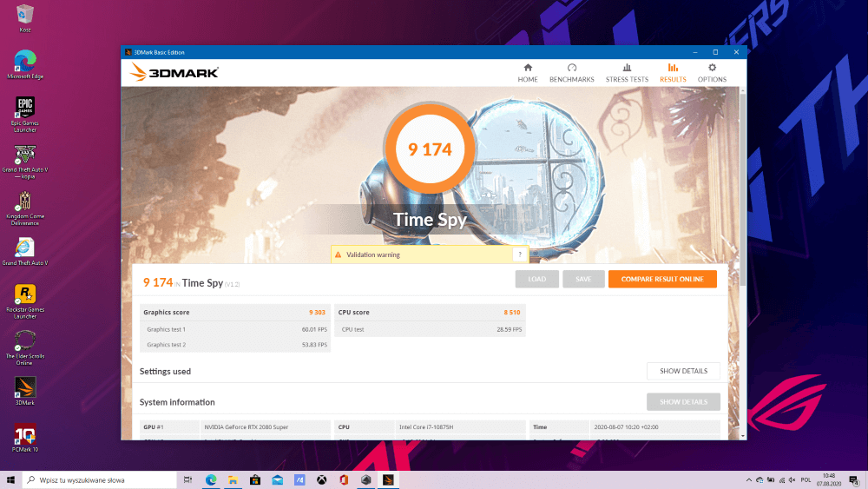Show hidden system tray icons
This screenshot has height=489, width=868.
tap(749, 480)
